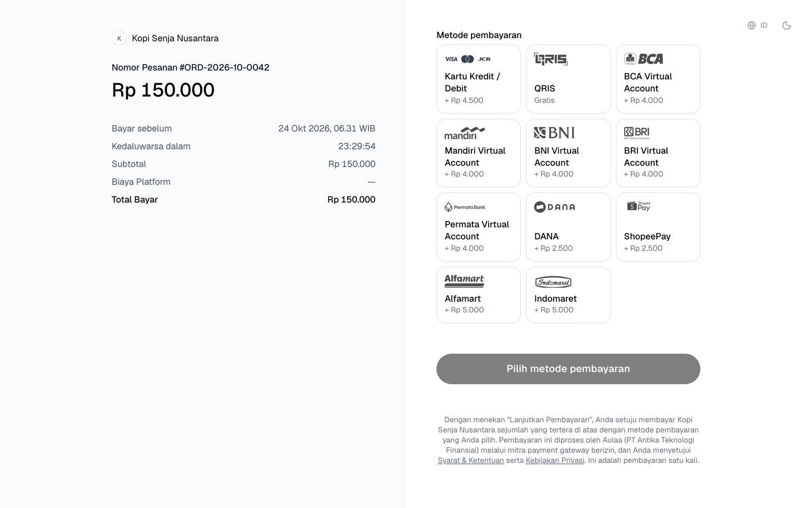This screenshot has height=508, width=812.
Task: Open the Kebijakan Privasi link
Action: tap(555, 460)
